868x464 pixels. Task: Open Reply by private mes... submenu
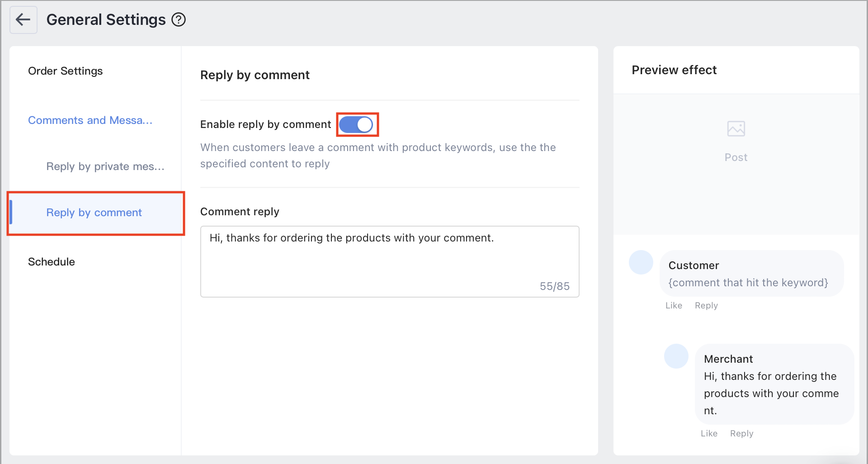(105, 166)
